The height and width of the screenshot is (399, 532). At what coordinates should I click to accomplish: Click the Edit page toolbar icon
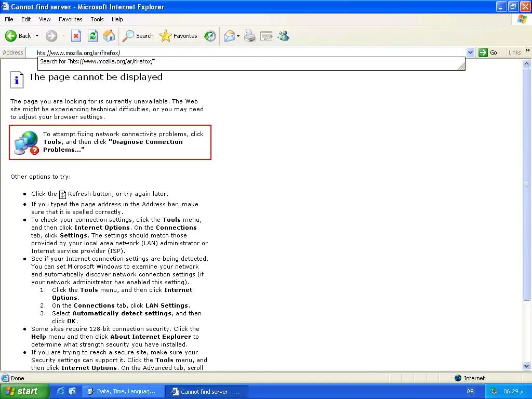pos(267,36)
